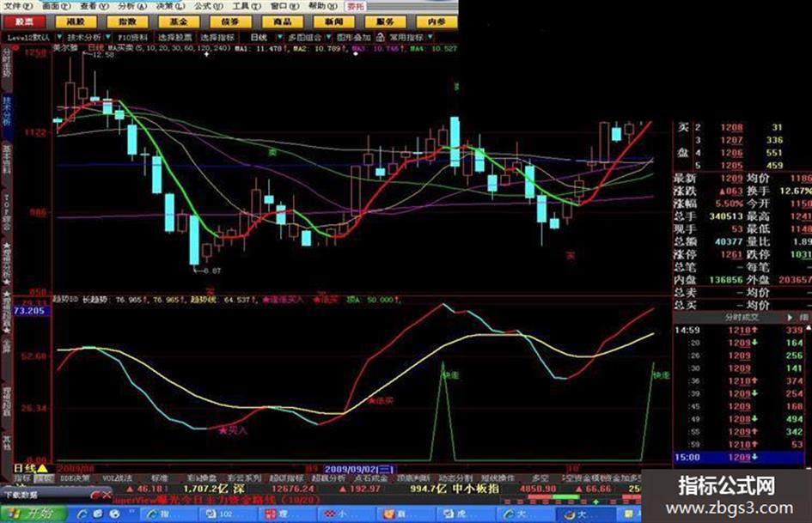Expand the Level2默认 dropdown arrow
The height and width of the screenshot is (523, 812).
[59, 37]
